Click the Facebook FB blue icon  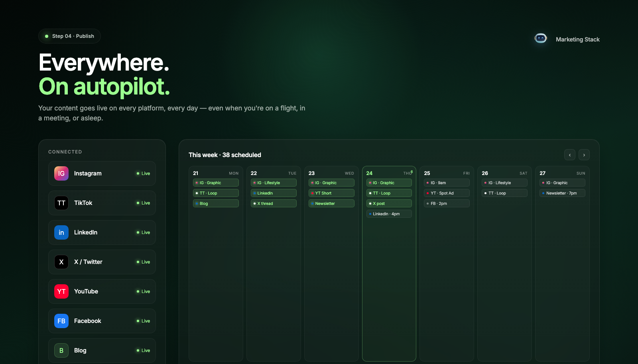click(61, 321)
